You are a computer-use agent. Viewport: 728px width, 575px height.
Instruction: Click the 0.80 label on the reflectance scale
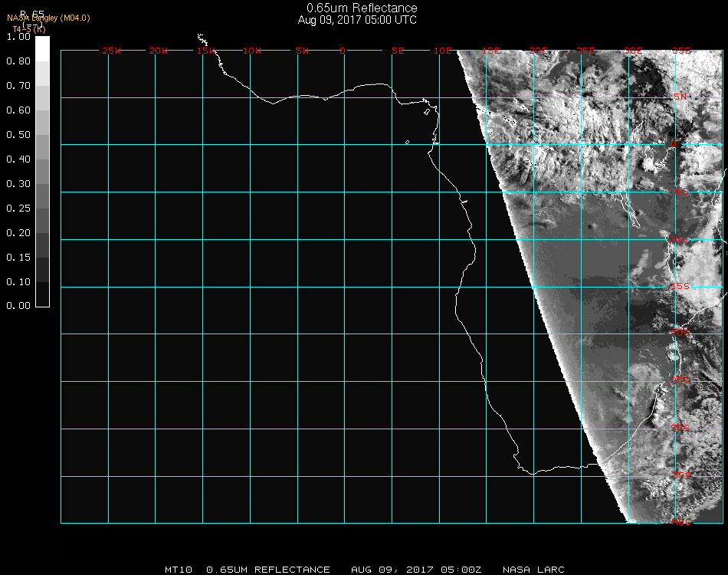18,61
